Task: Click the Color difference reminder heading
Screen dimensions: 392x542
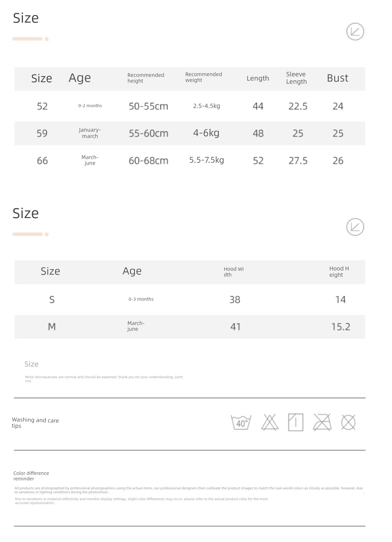Action: click(31, 476)
